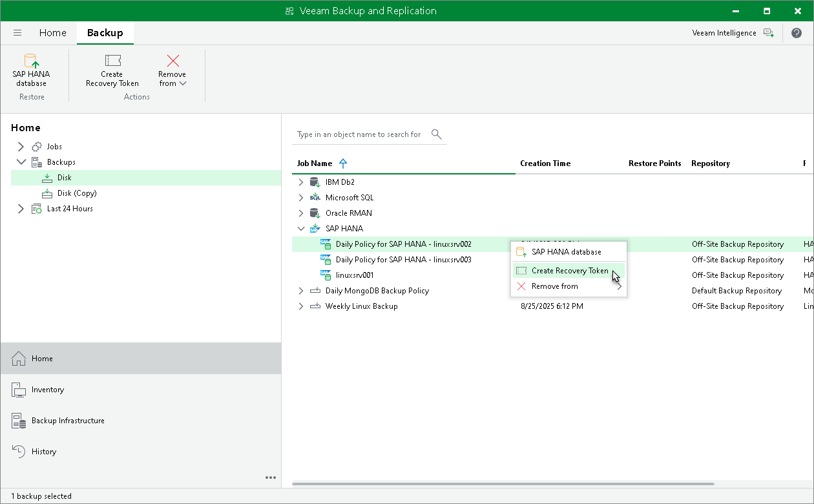Switch to the Home ribbon tab
This screenshot has height=504, width=814.
coord(52,33)
